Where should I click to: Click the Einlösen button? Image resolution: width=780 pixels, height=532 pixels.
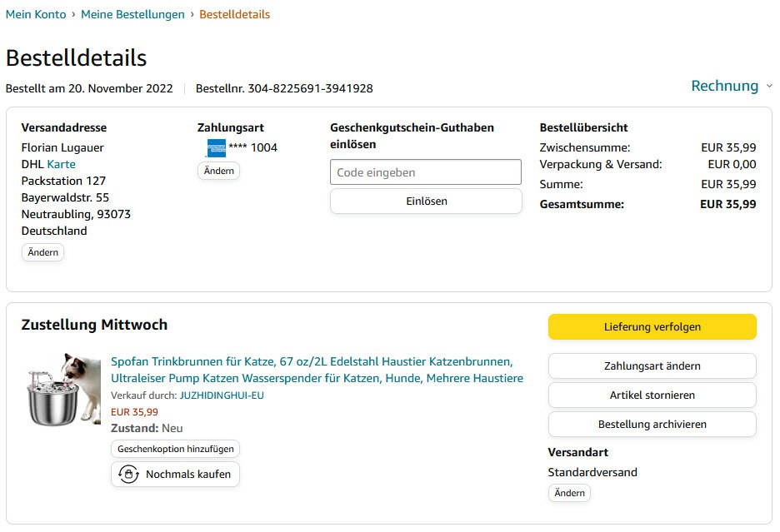tap(427, 201)
